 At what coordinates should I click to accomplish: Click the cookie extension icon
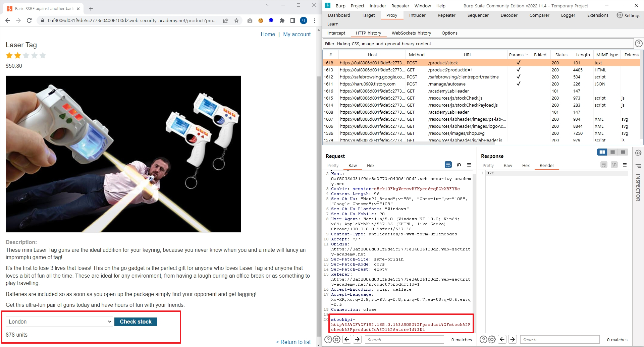(x=261, y=20)
